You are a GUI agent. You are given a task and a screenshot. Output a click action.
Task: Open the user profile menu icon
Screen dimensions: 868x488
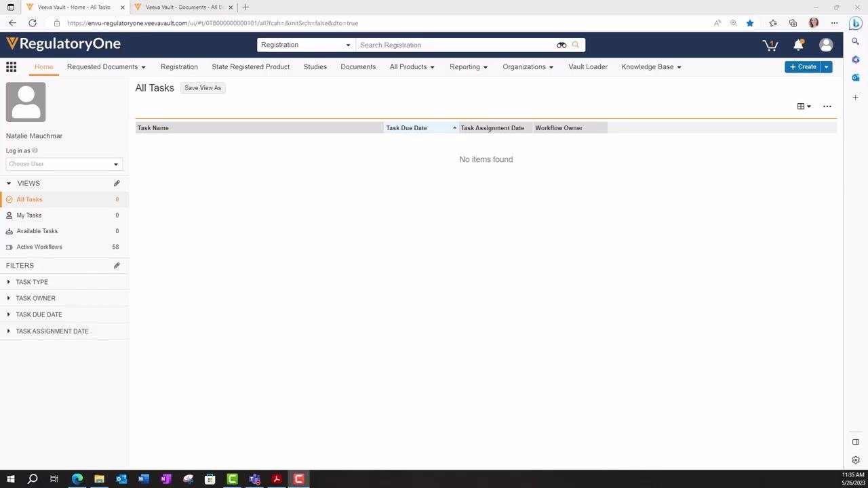click(826, 45)
